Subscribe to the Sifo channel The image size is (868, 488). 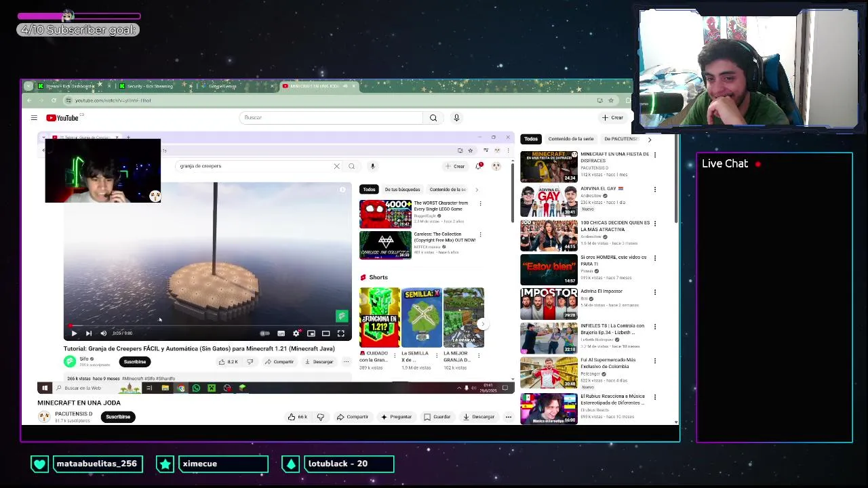click(x=134, y=362)
